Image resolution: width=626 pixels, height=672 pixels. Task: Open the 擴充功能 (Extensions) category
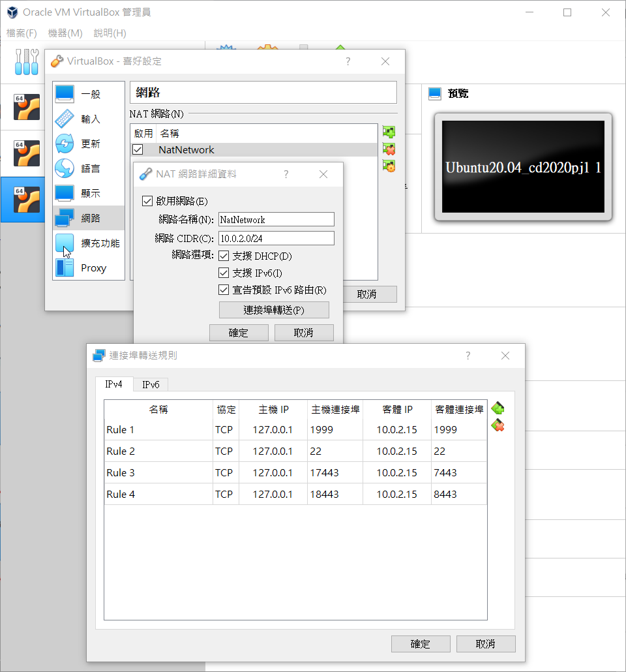pyautogui.click(x=88, y=243)
